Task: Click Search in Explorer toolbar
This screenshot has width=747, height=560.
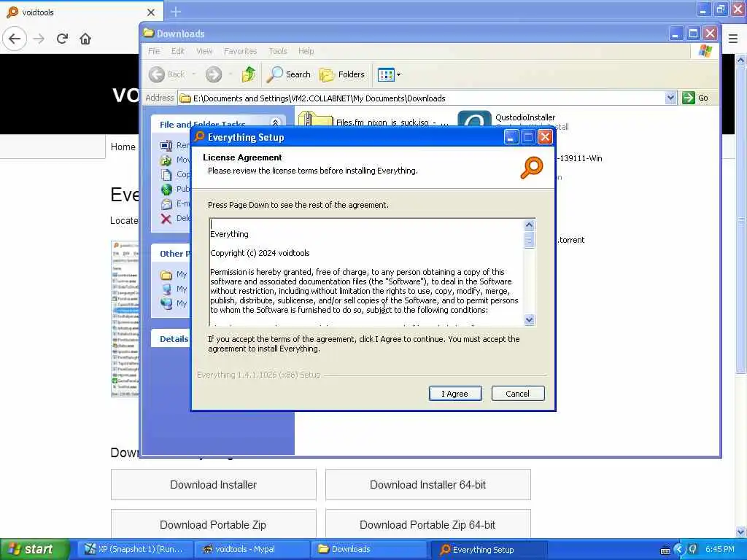Action: pyautogui.click(x=289, y=74)
